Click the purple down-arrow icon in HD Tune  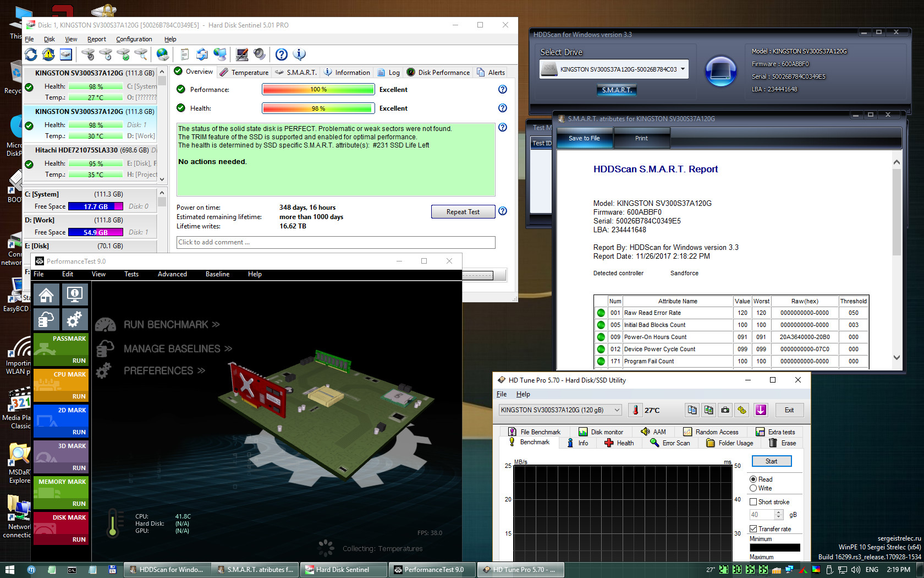click(761, 410)
